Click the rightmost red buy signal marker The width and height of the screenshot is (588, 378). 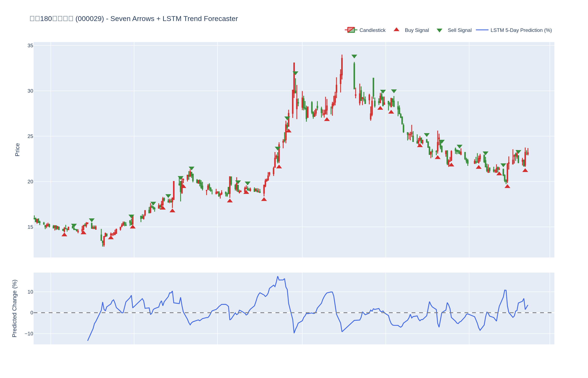pyautogui.click(x=525, y=170)
